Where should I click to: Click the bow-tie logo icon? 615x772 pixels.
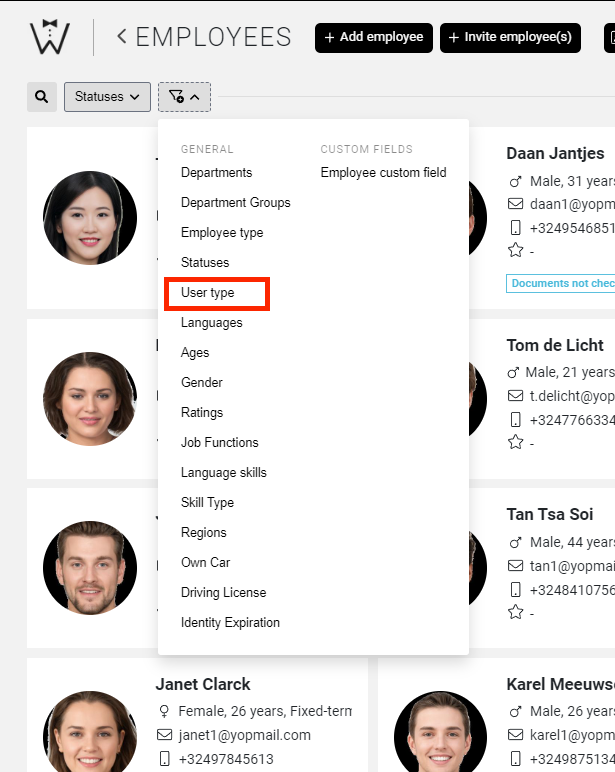(49, 38)
